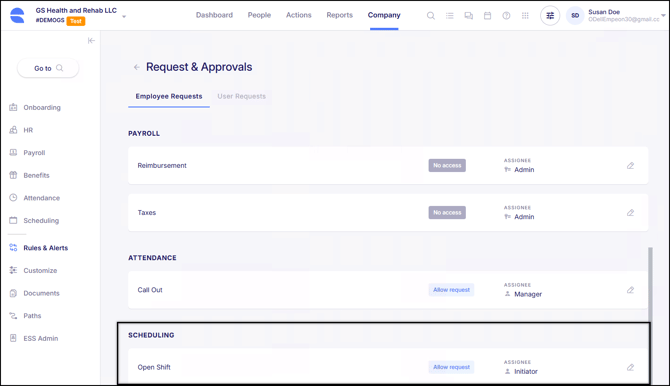Edit the Reimbursement request row
This screenshot has height=386, width=670.
(630, 165)
